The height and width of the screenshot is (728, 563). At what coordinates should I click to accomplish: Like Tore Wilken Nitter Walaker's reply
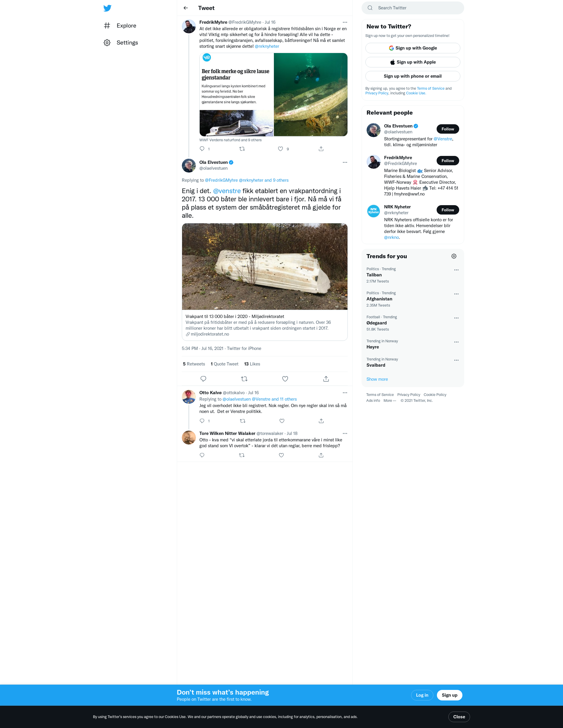point(281,455)
